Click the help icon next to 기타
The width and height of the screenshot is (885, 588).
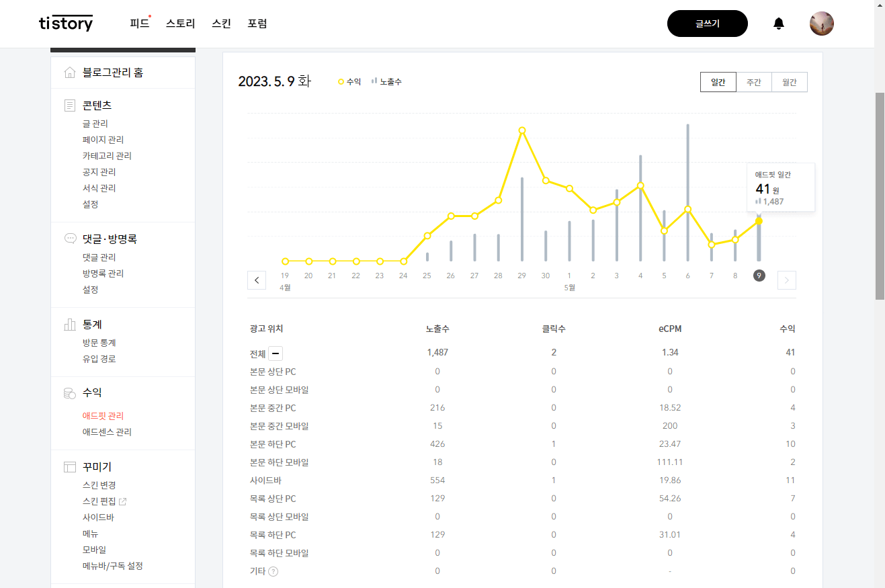coord(273,571)
